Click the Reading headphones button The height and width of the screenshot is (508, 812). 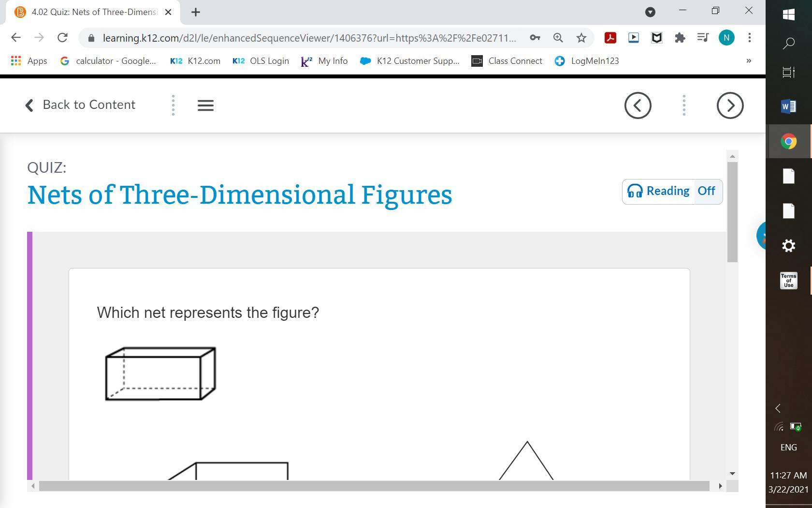658,191
